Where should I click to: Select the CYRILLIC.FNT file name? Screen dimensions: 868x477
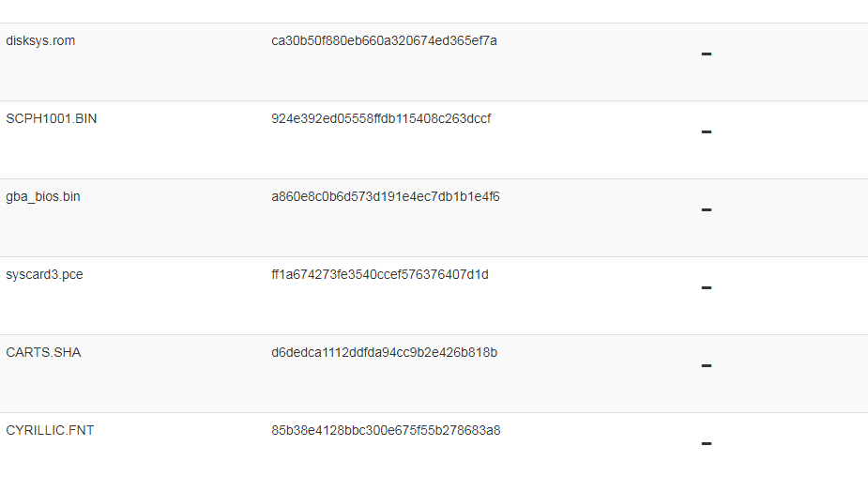(x=50, y=430)
